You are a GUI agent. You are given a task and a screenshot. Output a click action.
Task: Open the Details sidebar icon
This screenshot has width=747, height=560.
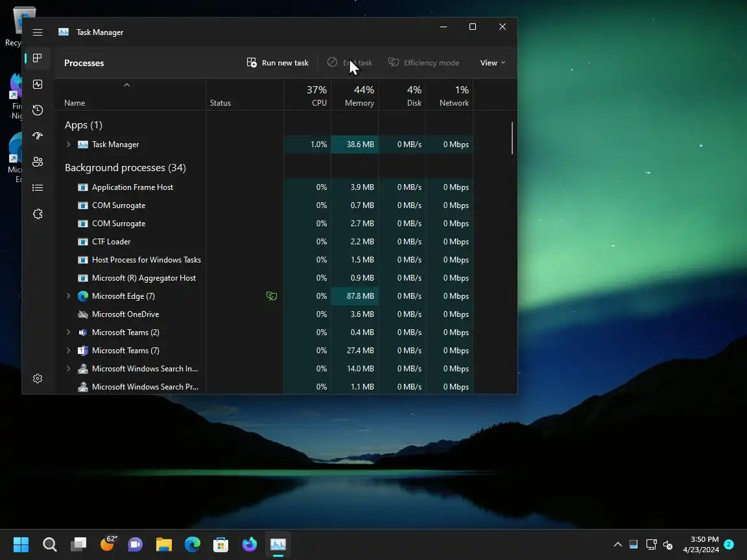[38, 187]
